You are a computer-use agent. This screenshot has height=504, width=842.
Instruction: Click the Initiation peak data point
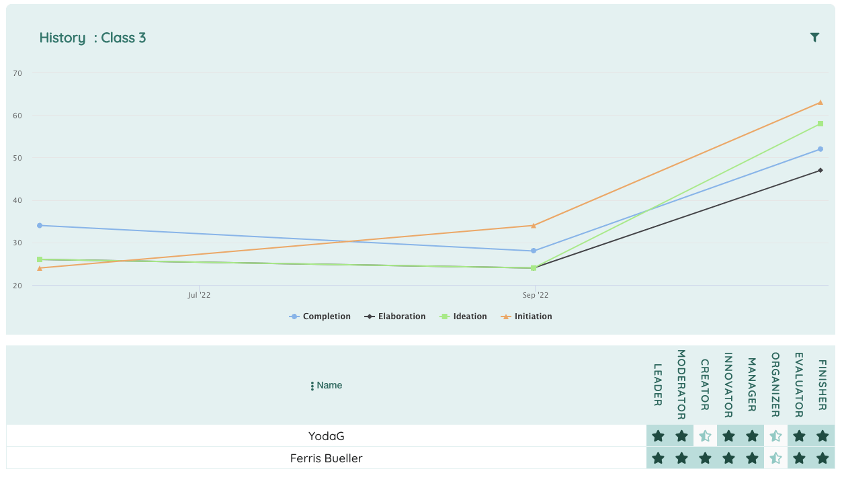point(820,102)
